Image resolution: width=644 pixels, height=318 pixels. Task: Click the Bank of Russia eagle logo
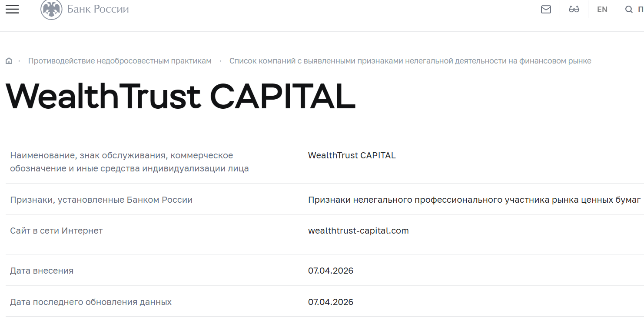pos(52,9)
